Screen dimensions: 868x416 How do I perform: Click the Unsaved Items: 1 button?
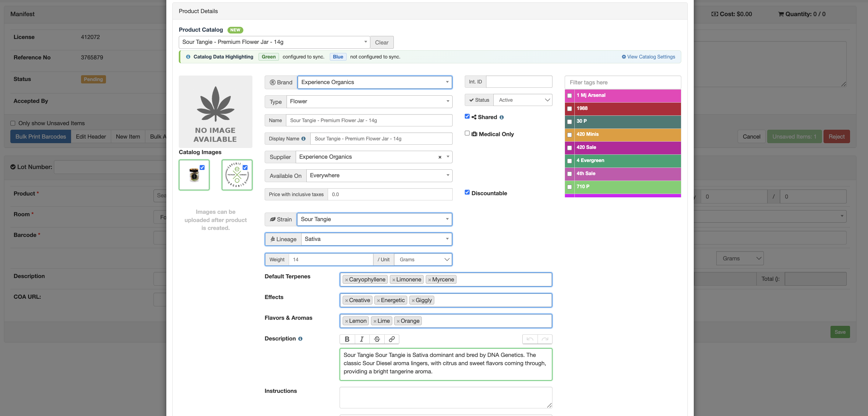point(794,136)
